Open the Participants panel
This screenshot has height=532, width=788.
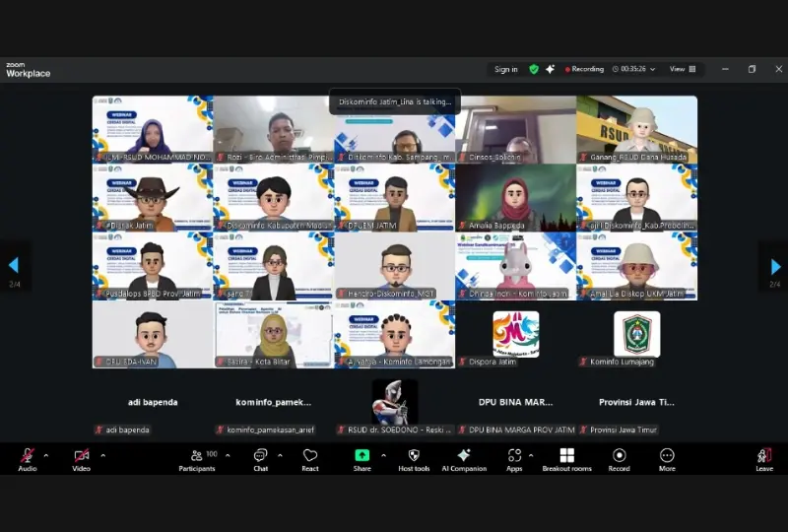[x=197, y=459]
